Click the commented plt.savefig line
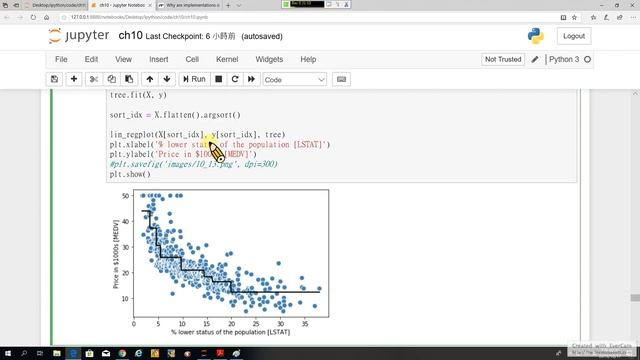The image size is (640, 360). click(193, 164)
